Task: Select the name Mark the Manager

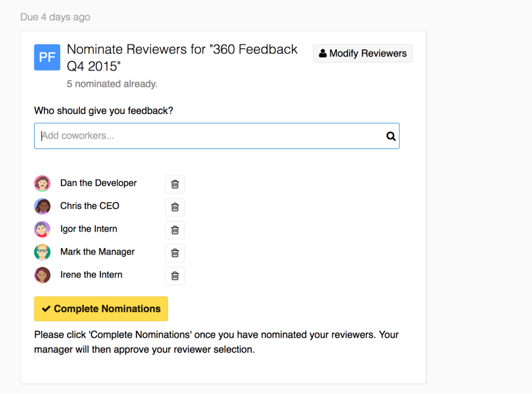Action: [x=97, y=252]
